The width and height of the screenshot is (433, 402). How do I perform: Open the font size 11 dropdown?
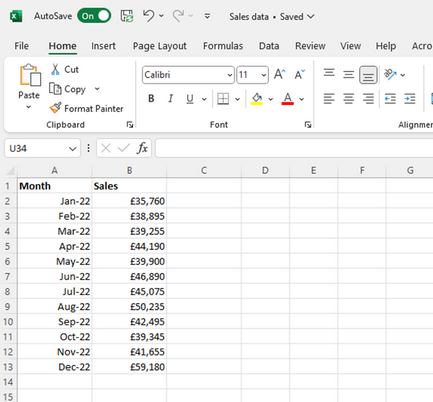[264, 75]
